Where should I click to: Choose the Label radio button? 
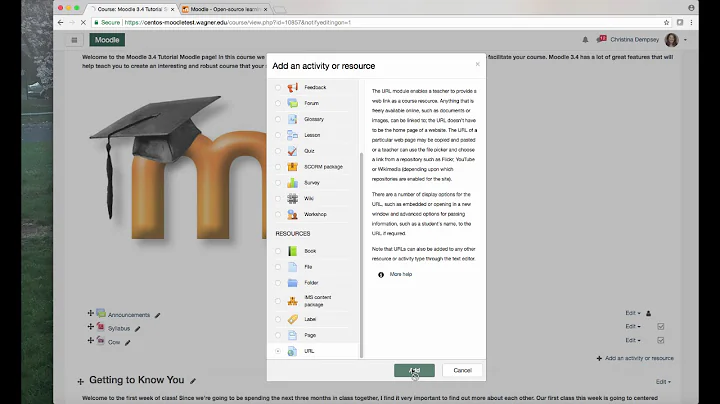[278, 320]
